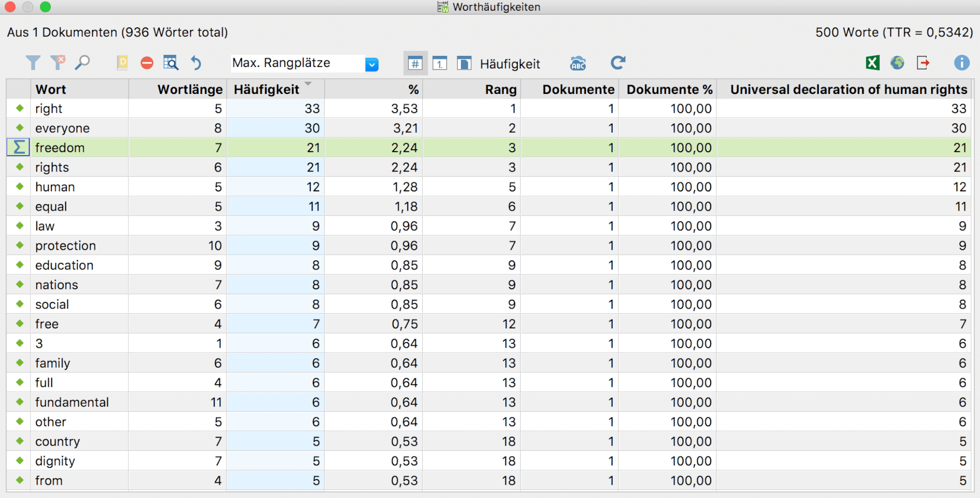This screenshot has height=498, width=980.
Task: Click the export arrow icon
Action: click(x=923, y=63)
